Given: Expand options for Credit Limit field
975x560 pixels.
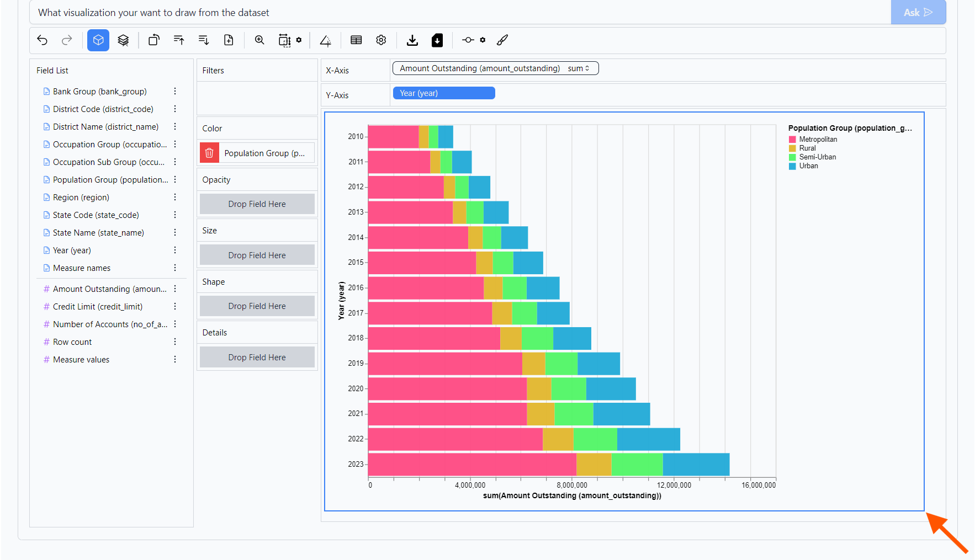Looking at the screenshot, I should 175,307.
